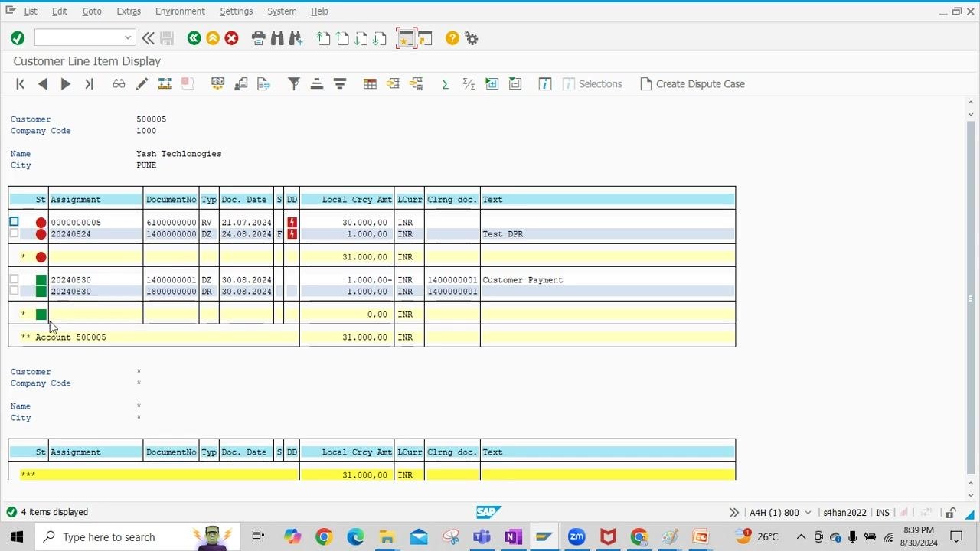Open the Environment menu
Viewport: 980px width, 551px height.
(x=180, y=11)
